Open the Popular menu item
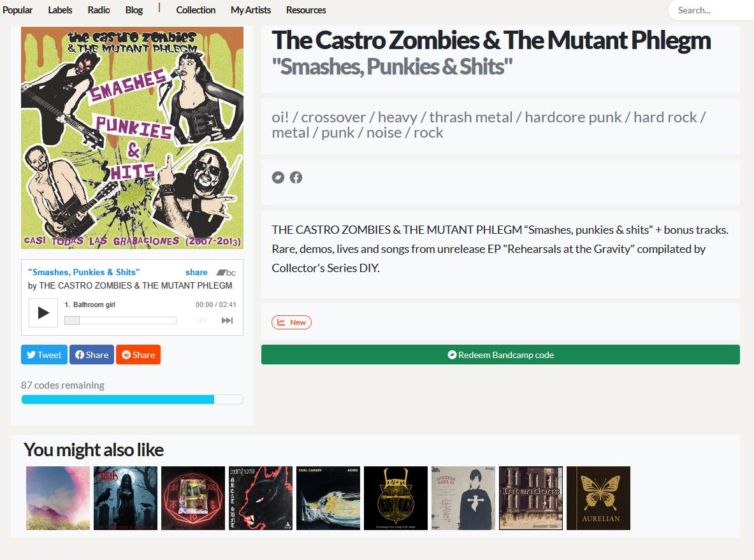 point(17,10)
